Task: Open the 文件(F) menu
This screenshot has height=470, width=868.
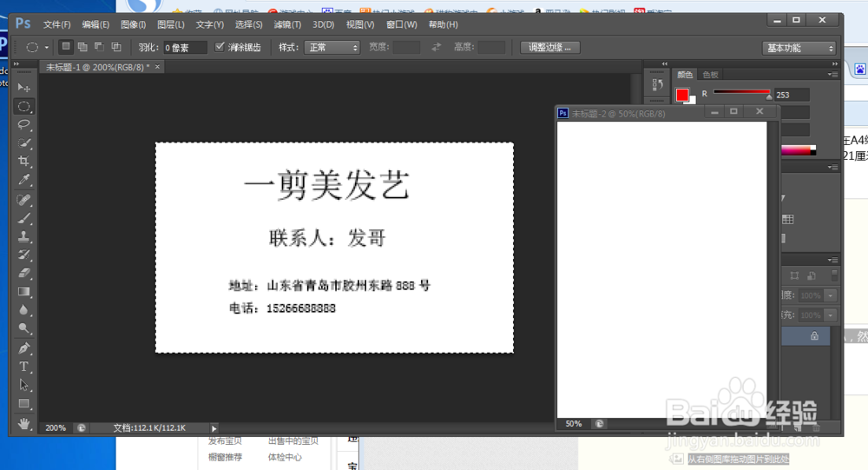Action: [57, 24]
